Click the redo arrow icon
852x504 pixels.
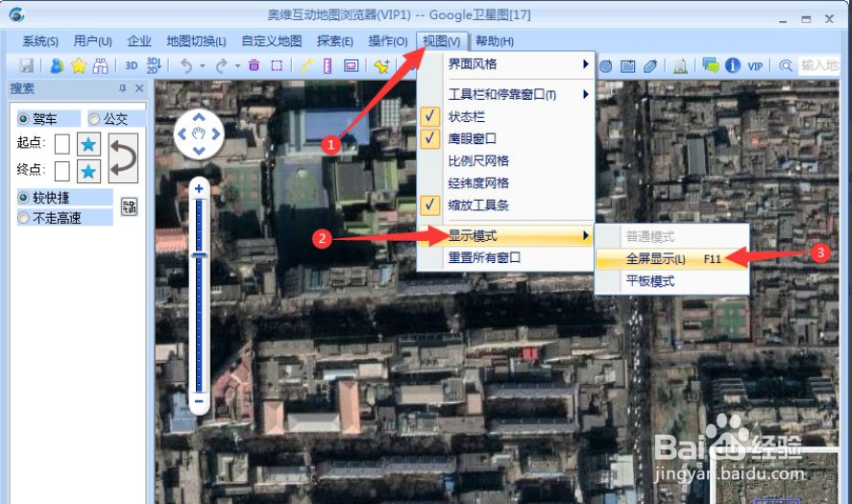[x=221, y=65]
